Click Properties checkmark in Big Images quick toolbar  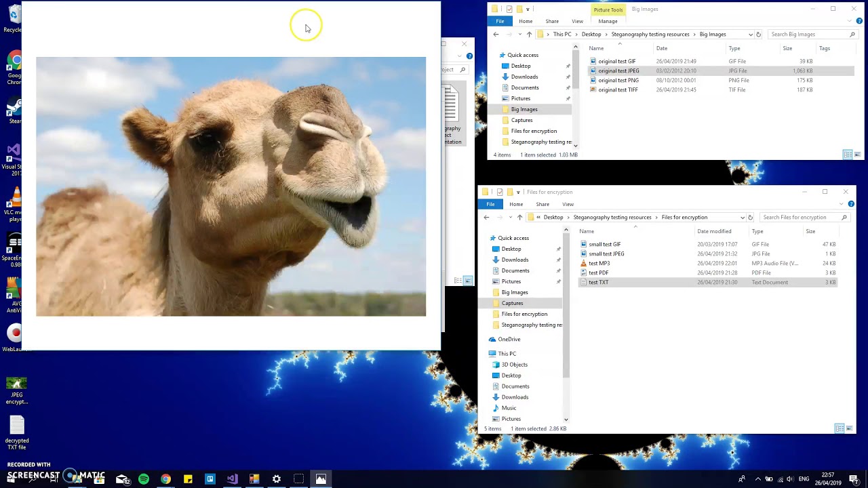pos(510,9)
